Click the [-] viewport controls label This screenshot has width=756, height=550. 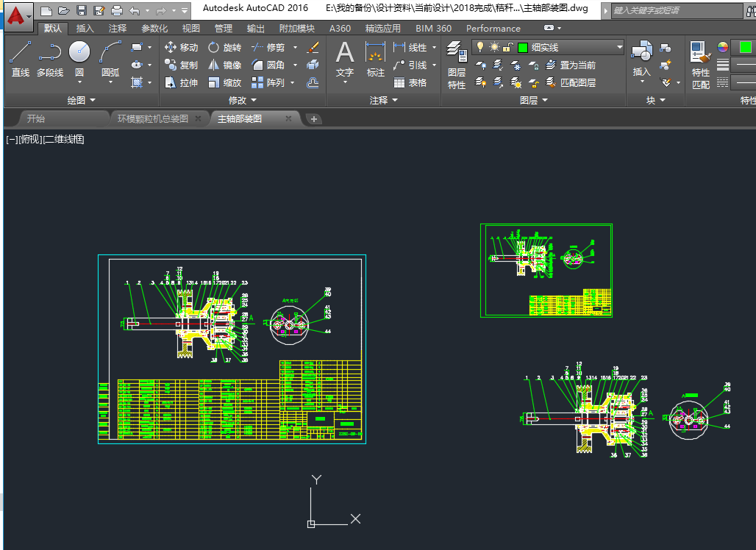coord(12,139)
